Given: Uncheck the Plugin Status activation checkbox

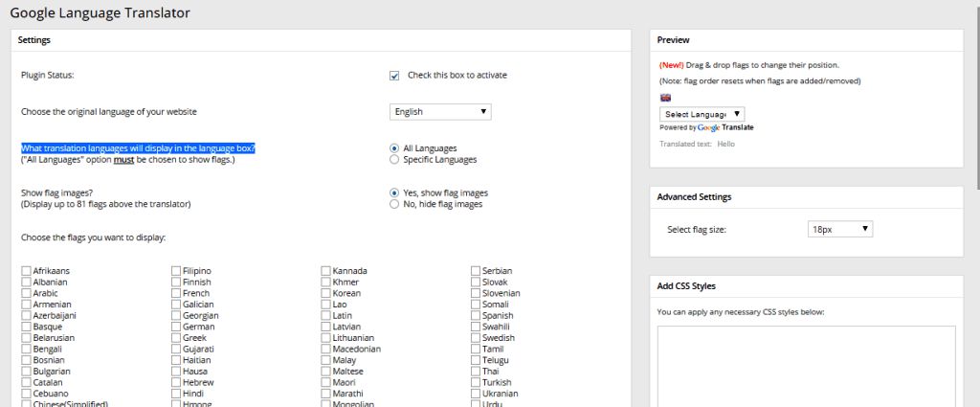Looking at the screenshot, I should [x=394, y=76].
